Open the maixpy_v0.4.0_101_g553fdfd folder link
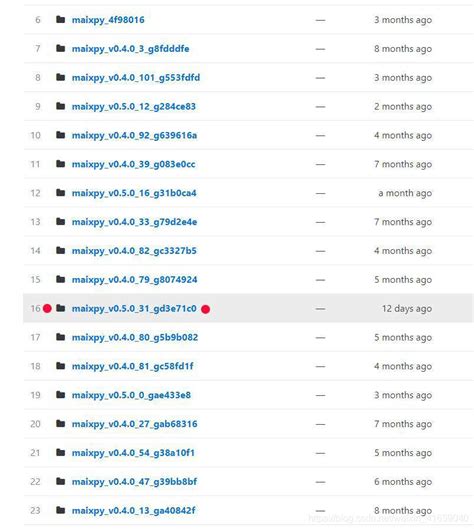 [x=136, y=78]
